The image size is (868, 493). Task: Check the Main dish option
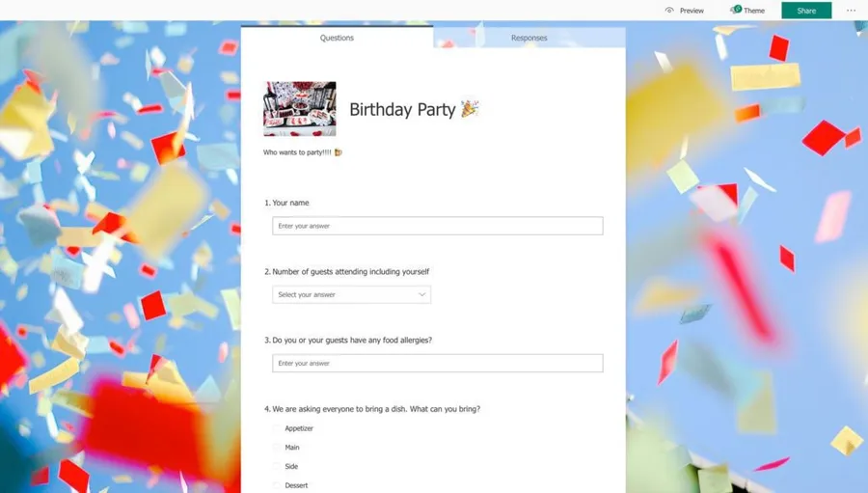(276, 447)
